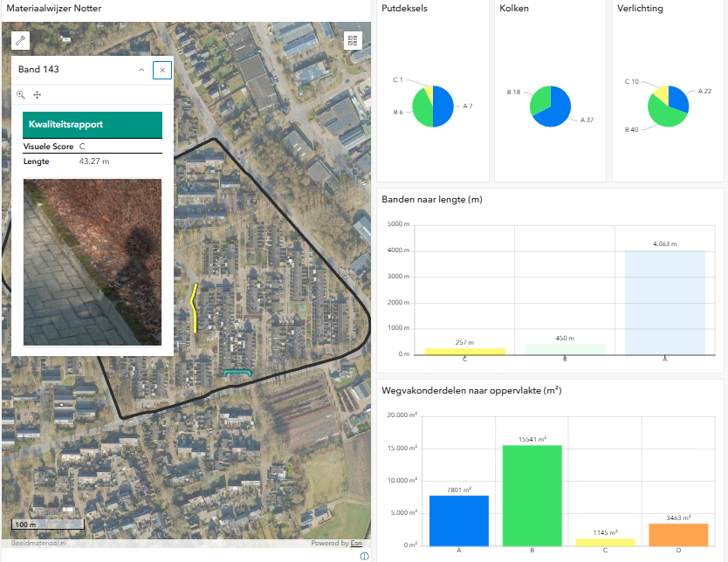The height and width of the screenshot is (562, 728).
Task: Click the 'Band 143' popup title
Action: tap(38, 69)
